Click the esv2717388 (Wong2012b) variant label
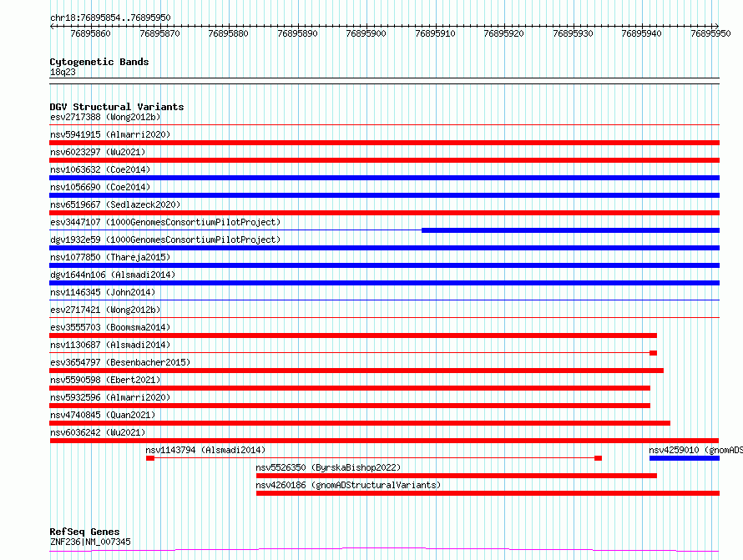Screen dimensions: 743x560 (x=105, y=117)
